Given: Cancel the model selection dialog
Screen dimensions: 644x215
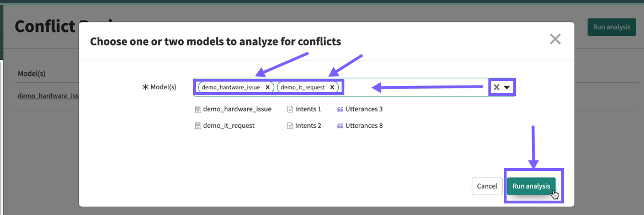Looking at the screenshot, I should click(x=487, y=186).
